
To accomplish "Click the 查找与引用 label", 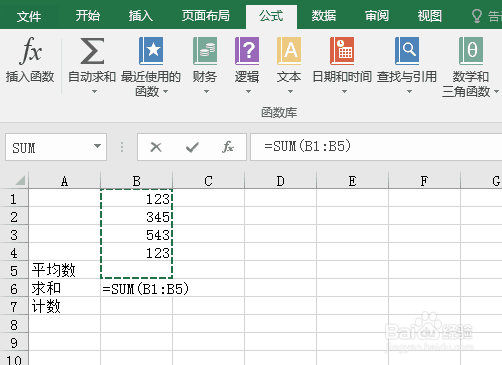I will 407,77.
